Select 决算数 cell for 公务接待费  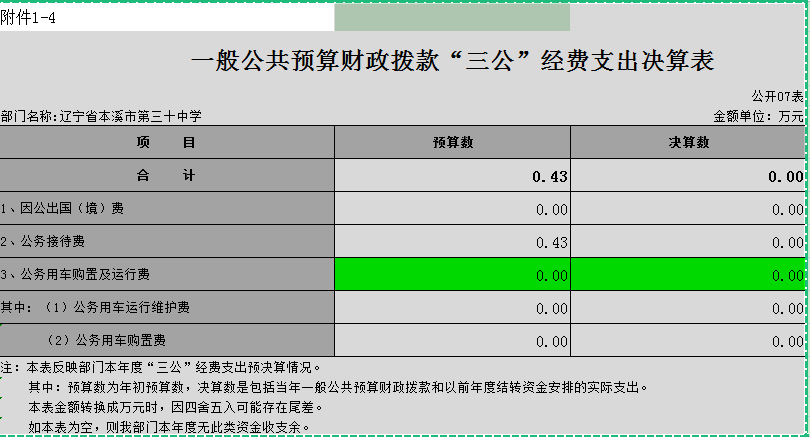[x=688, y=241]
